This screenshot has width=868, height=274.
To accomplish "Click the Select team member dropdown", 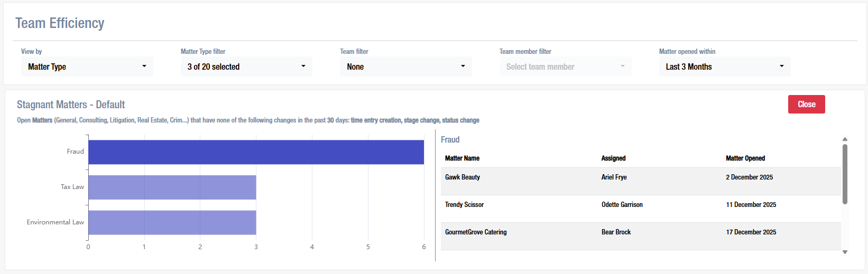I will point(565,67).
